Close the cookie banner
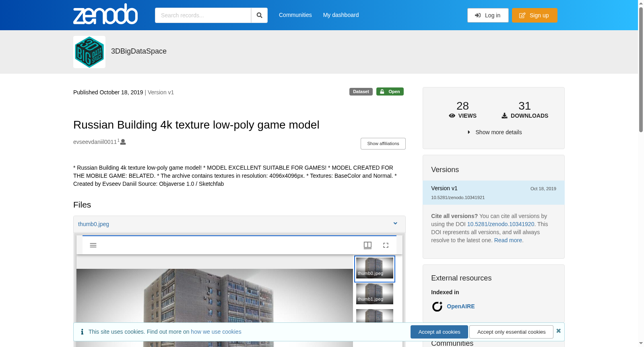 558,331
